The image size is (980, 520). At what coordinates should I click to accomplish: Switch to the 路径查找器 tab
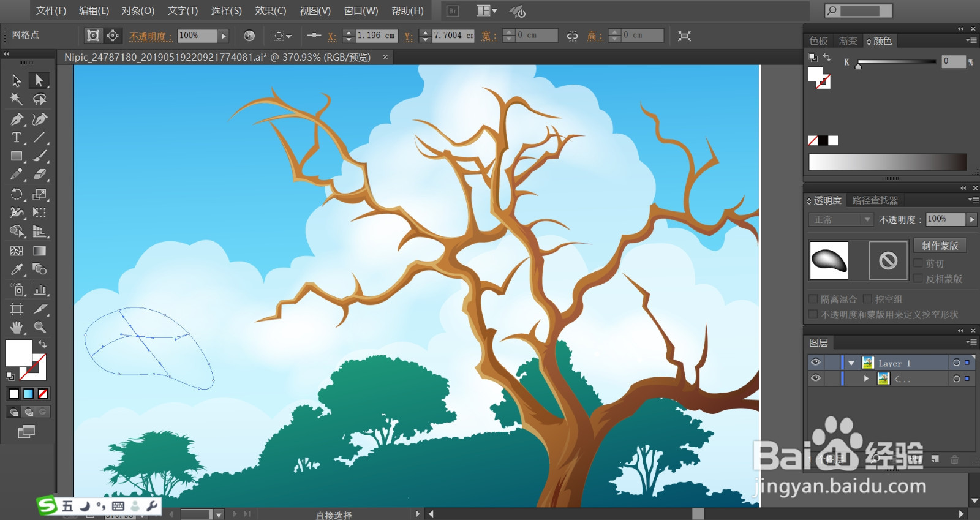pyautogui.click(x=875, y=200)
